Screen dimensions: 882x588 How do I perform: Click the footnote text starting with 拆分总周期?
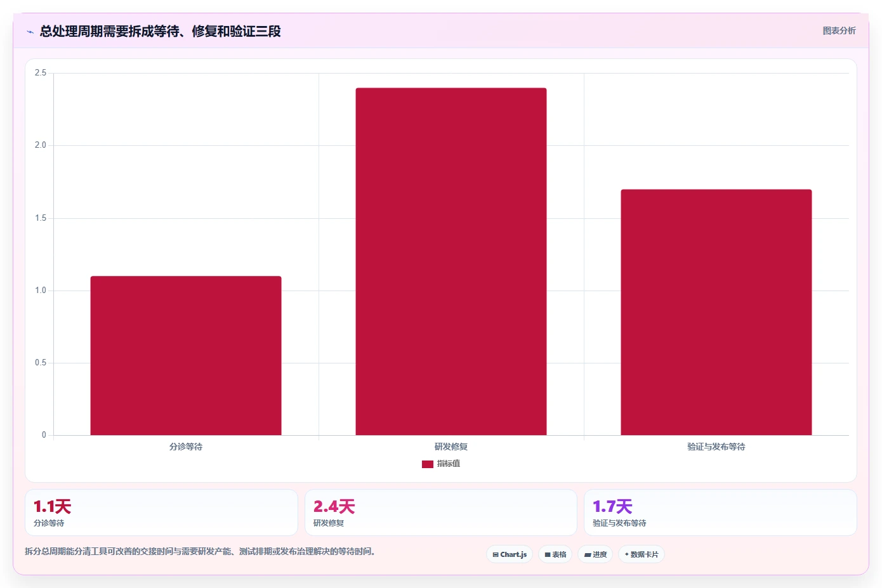point(200,551)
